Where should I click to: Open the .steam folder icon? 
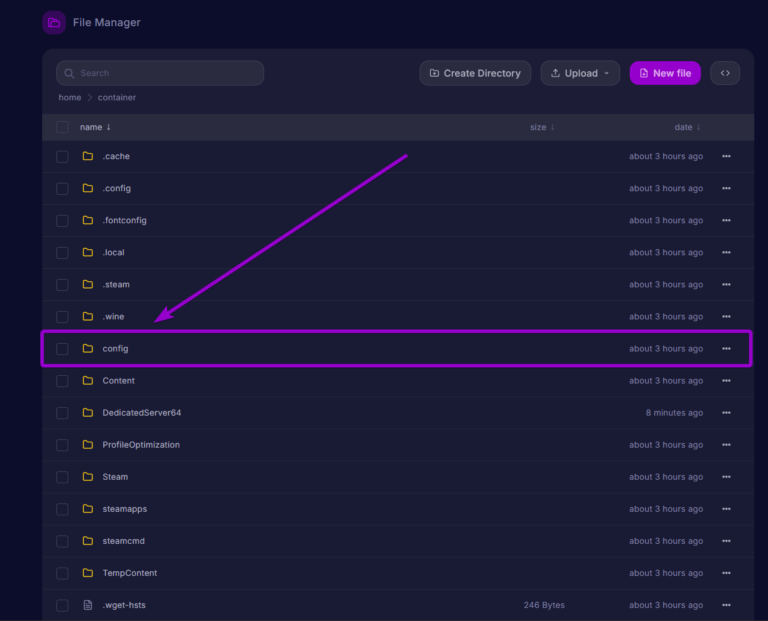tap(88, 285)
